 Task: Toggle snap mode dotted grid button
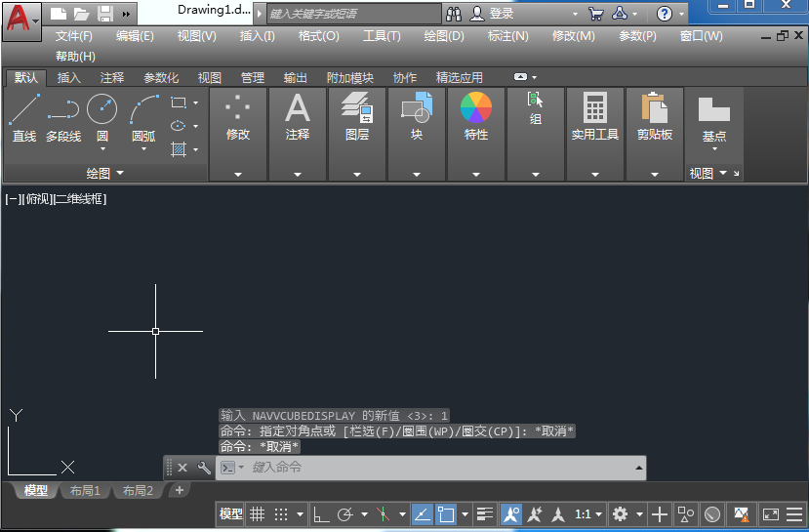pyautogui.click(x=281, y=513)
